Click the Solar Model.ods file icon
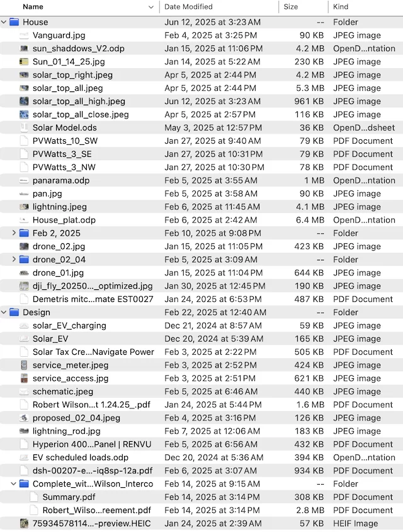Image resolution: width=403 pixels, height=532 pixels. click(x=24, y=128)
